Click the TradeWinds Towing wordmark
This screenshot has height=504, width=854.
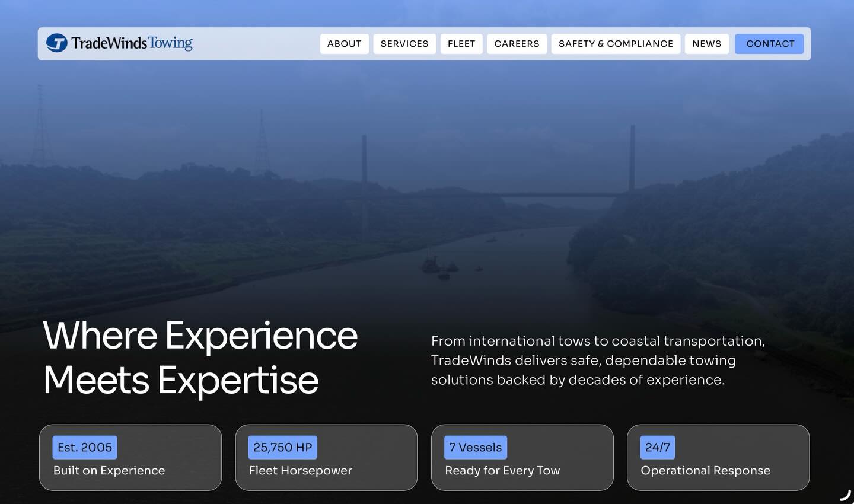(132, 43)
